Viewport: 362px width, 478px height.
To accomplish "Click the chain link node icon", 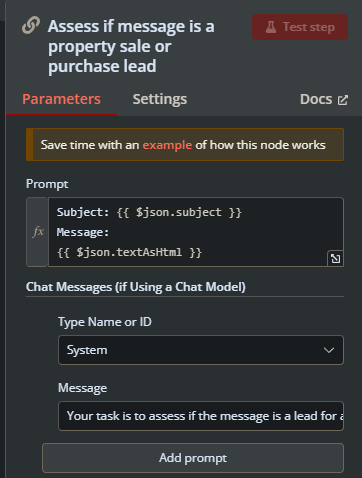I will (x=31, y=25).
